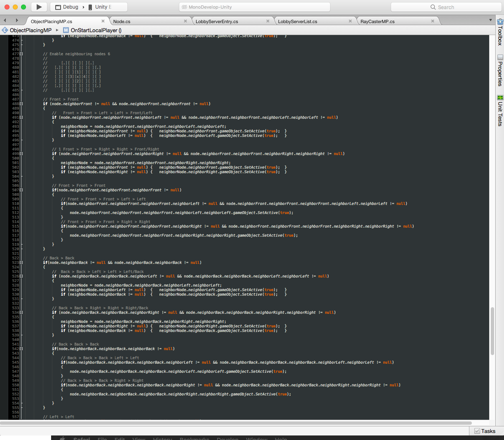The height and width of the screenshot is (440, 504).
Task: Open the tab overflow dropdown arrow
Action: click(490, 20)
